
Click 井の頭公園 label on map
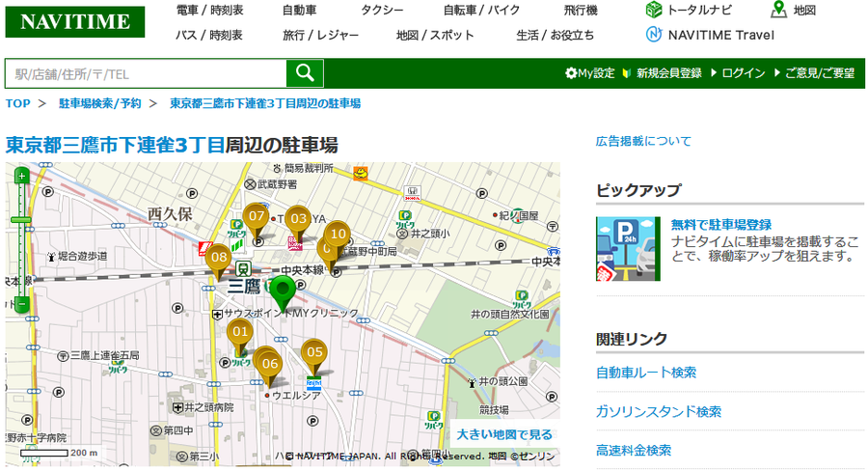tap(502, 381)
